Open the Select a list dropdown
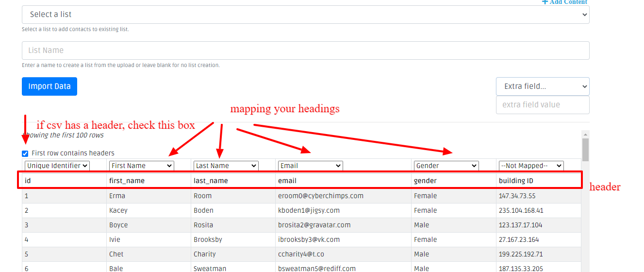 click(305, 15)
